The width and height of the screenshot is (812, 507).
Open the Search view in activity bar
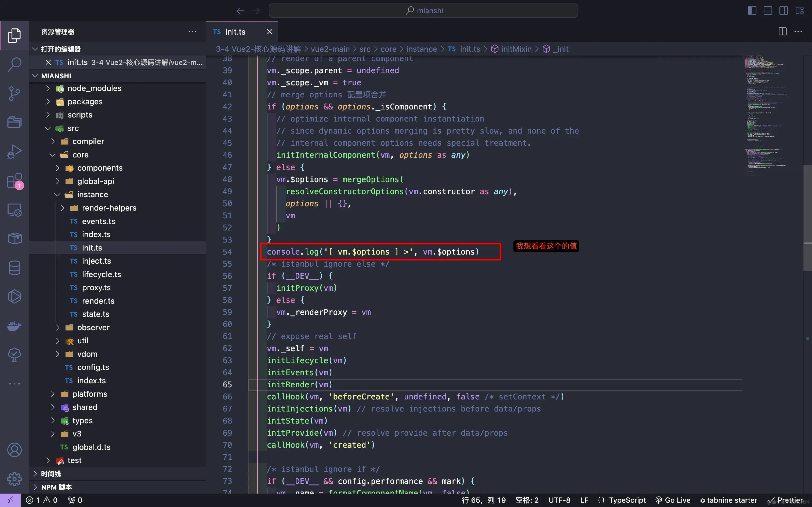click(x=15, y=64)
